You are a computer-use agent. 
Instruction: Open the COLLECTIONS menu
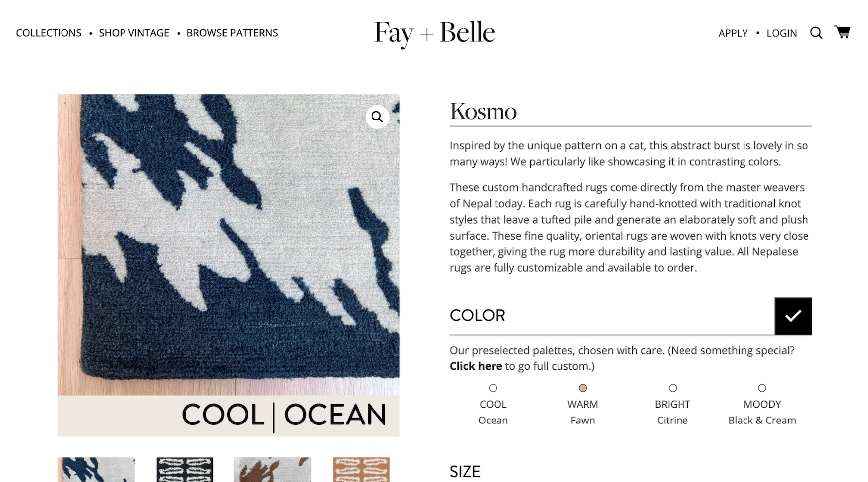pos(49,33)
